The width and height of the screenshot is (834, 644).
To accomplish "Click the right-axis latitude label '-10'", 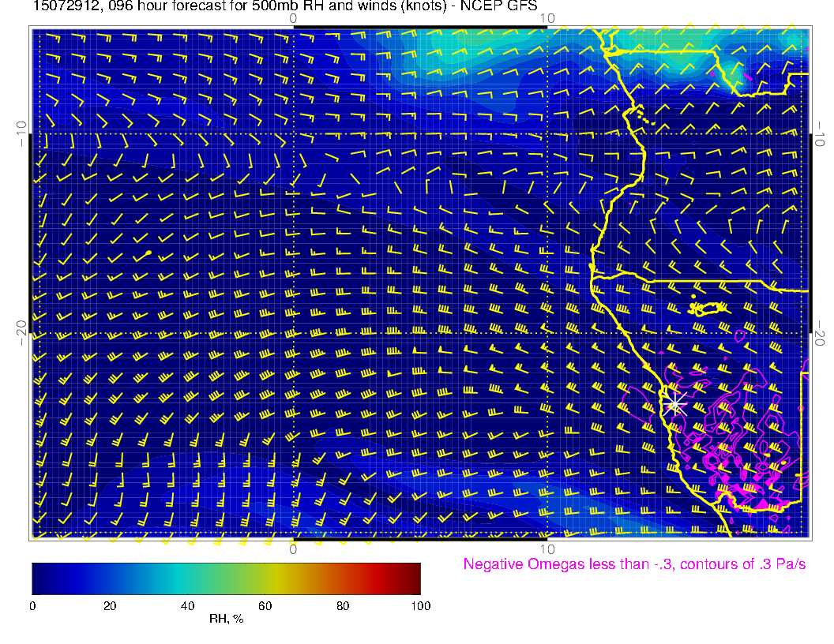I will pyautogui.click(x=820, y=133).
